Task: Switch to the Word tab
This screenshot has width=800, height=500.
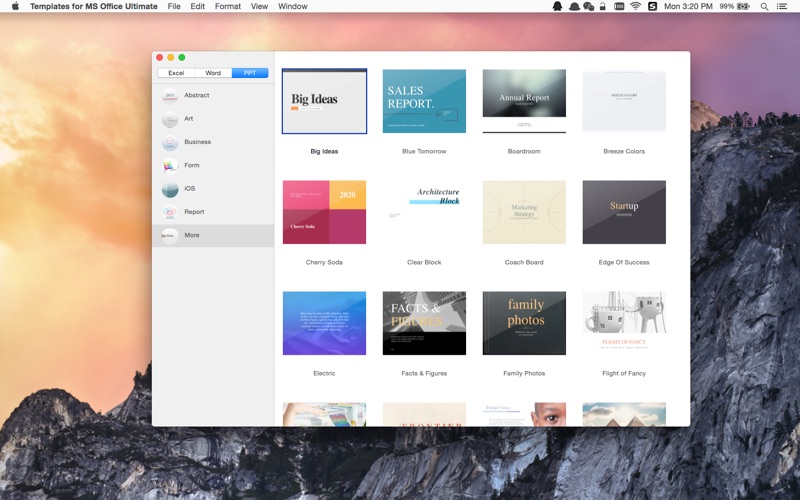Action: pos(213,73)
